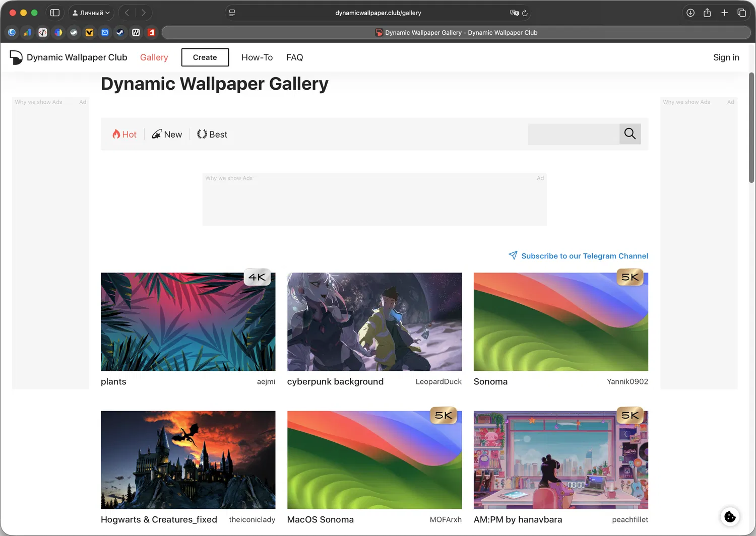Image resolution: width=756 pixels, height=536 pixels.
Task: Select the Dynamic Wallpaper Gallery browser tab
Action: pos(456,33)
